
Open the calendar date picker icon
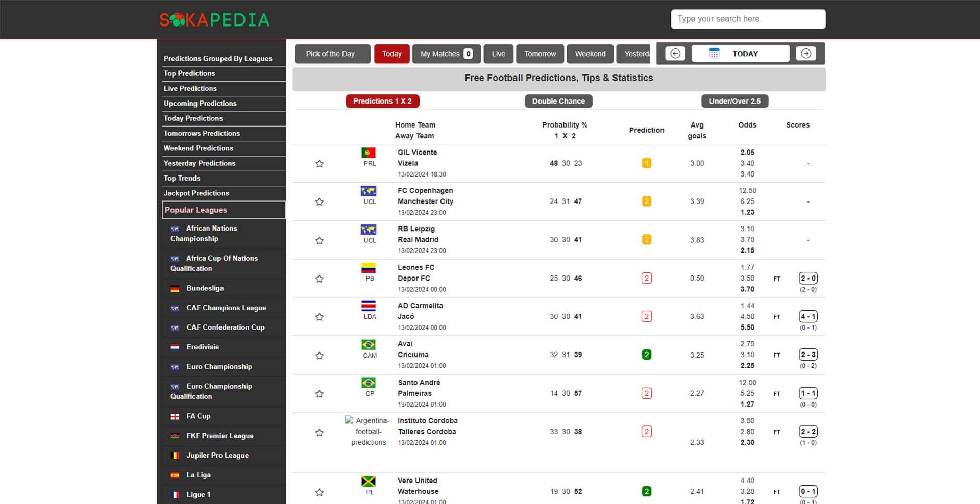714,54
